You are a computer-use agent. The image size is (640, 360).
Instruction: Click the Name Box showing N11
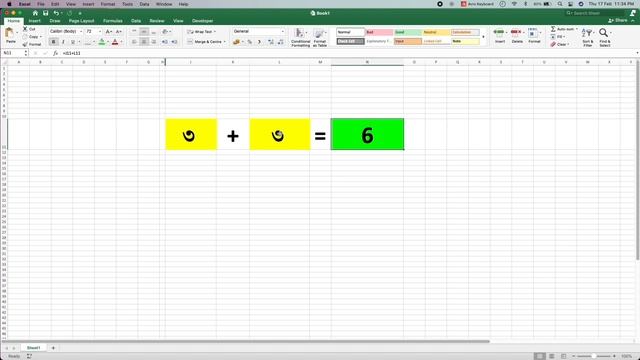14,53
